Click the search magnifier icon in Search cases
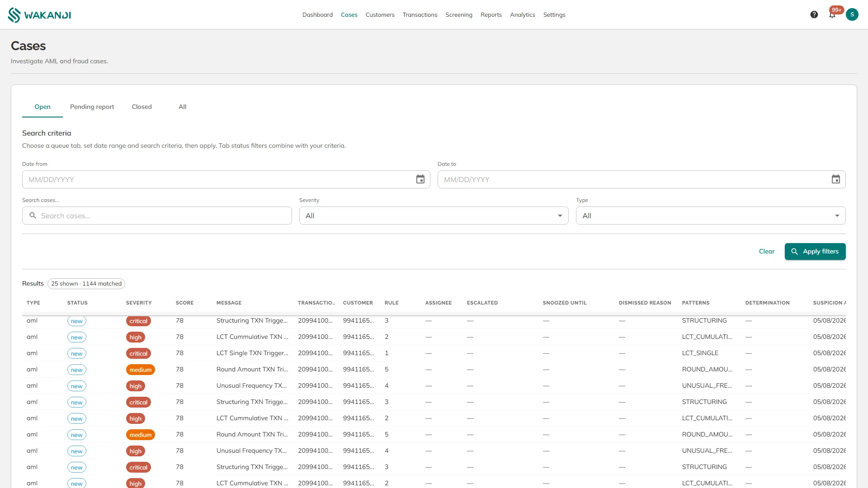 (x=33, y=216)
